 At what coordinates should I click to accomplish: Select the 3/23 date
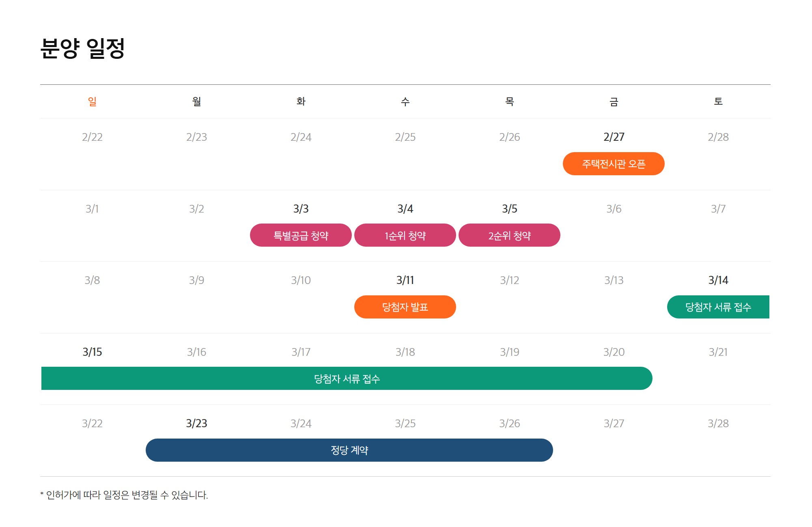tap(196, 424)
